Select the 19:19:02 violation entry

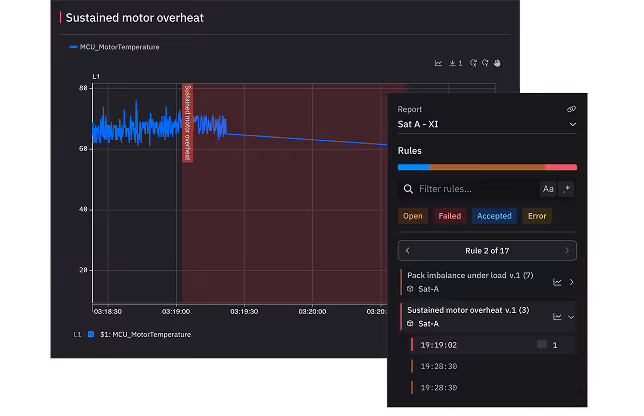(x=493, y=345)
